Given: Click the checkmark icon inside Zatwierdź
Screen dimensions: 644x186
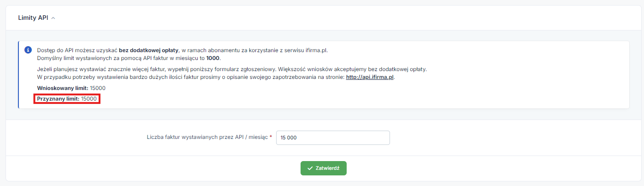Looking at the screenshot, I should pos(310,168).
